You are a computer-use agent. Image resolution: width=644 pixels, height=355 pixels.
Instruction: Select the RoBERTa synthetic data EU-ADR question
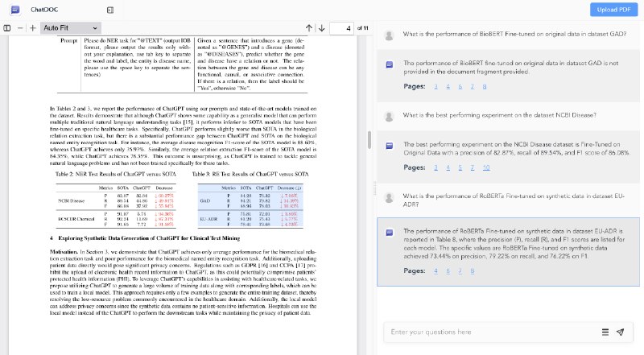pos(514,200)
